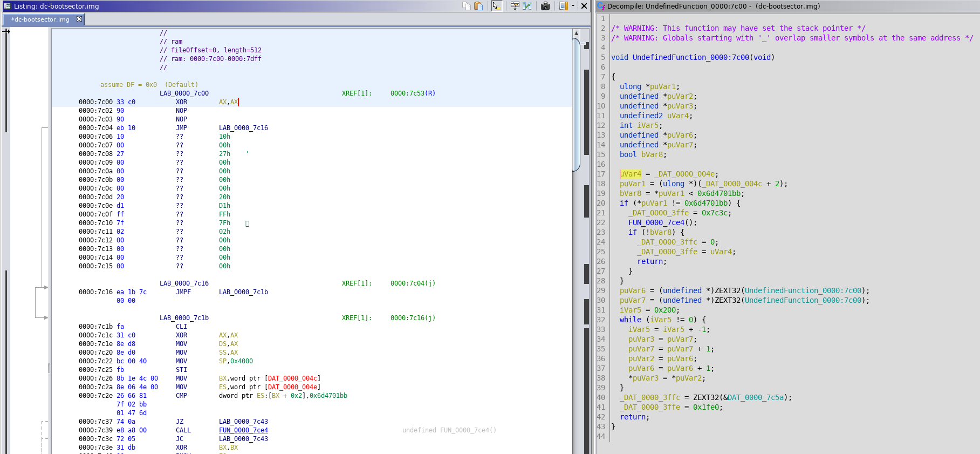Take a snapshot using the camera icon
The height and width of the screenshot is (454, 980).
click(545, 6)
